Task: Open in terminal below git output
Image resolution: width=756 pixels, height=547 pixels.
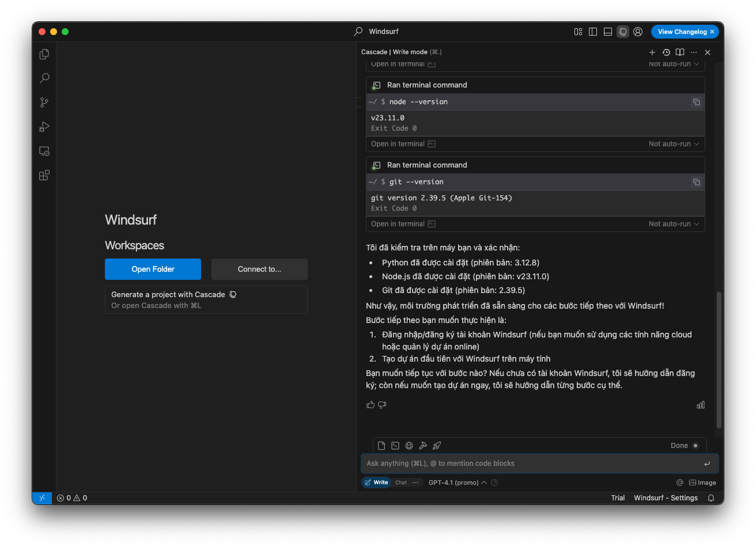Action: [403, 224]
